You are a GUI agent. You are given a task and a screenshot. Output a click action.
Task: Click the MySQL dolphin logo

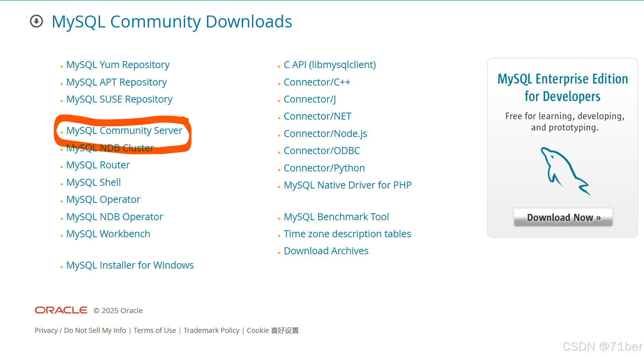[565, 171]
